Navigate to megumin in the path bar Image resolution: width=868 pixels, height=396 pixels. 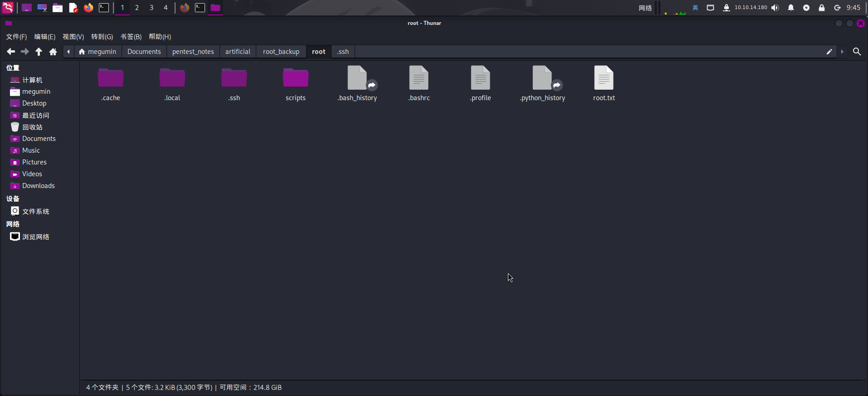[98, 52]
